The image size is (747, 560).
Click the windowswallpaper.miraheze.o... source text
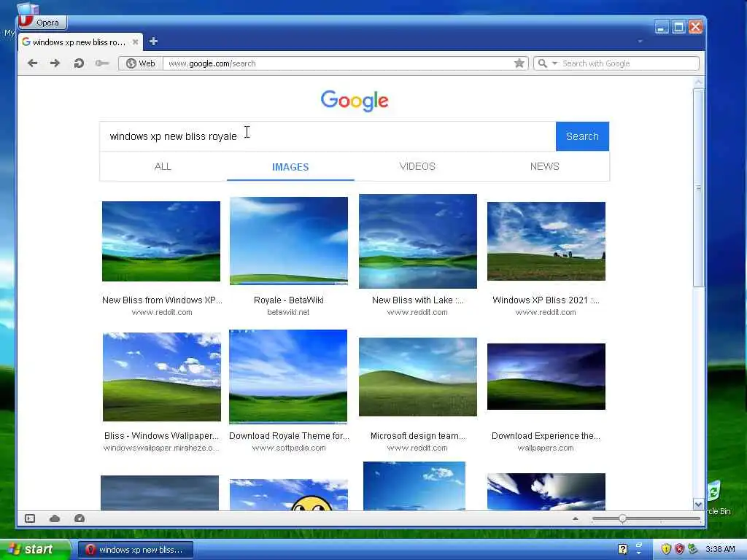pos(161,448)
